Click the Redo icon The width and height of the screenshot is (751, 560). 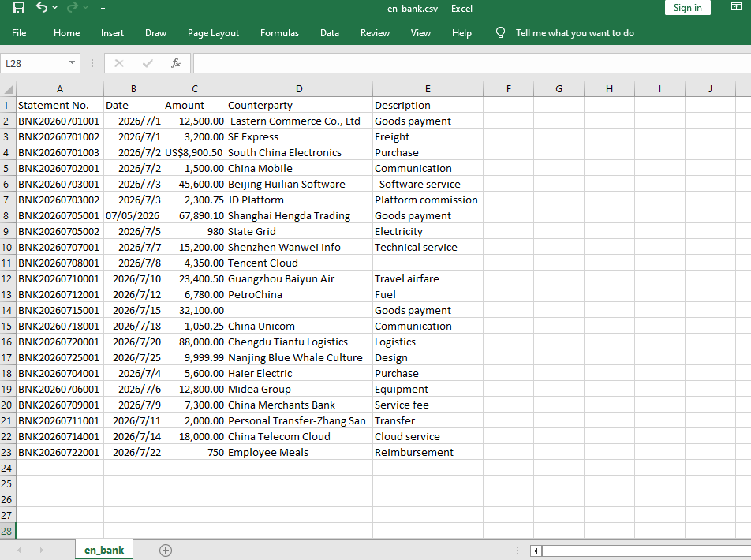click(x=73, y=8)
